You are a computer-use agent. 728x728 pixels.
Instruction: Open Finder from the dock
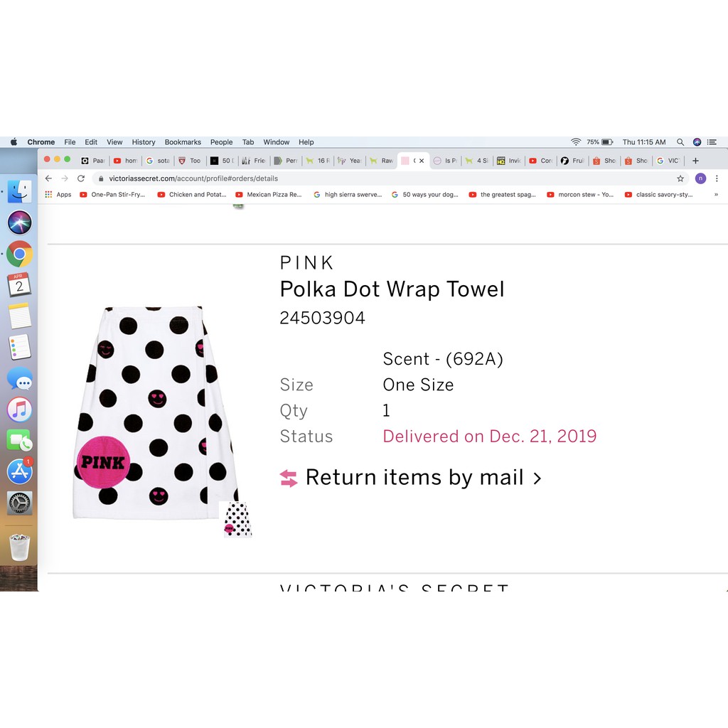click(x=20, y=191)
